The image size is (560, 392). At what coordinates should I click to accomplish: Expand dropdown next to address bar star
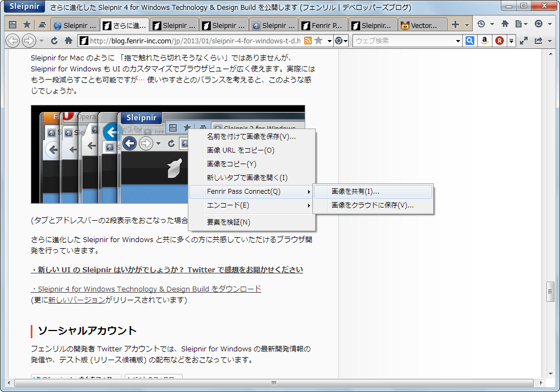329,41
